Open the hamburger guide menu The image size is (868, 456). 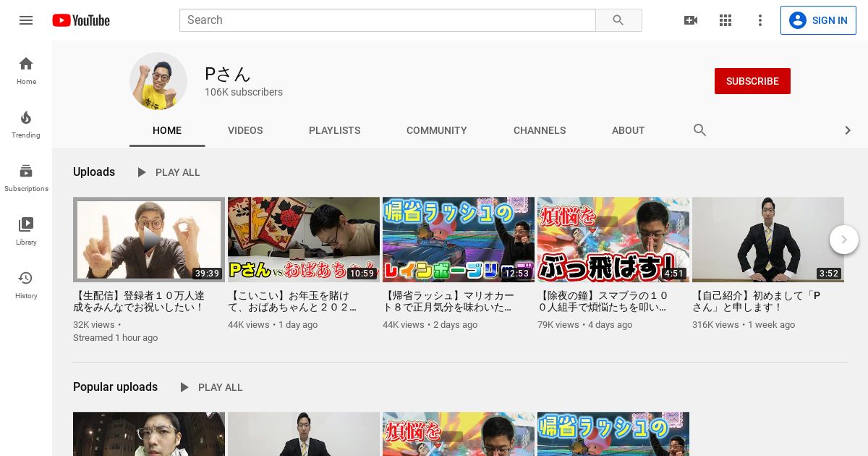tap(26, 20)
